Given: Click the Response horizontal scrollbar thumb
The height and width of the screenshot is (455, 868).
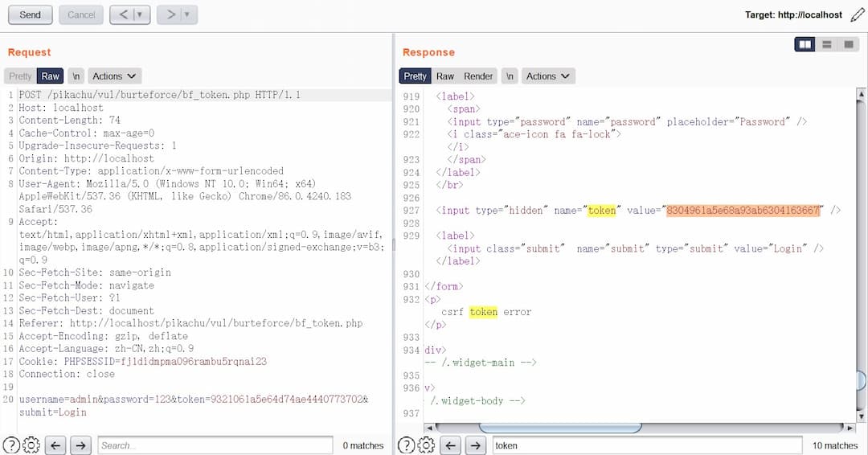Looking at the screenshot, I should point(559,428).
